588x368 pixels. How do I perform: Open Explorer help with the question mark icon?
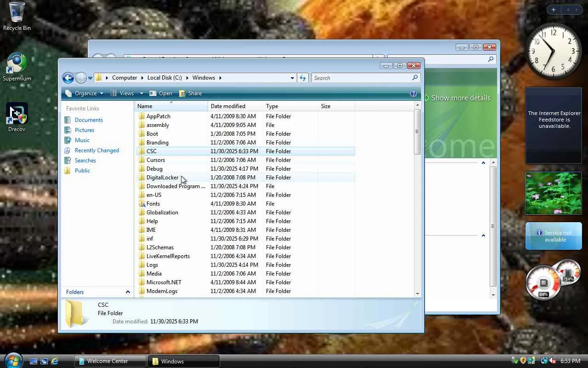413,93
